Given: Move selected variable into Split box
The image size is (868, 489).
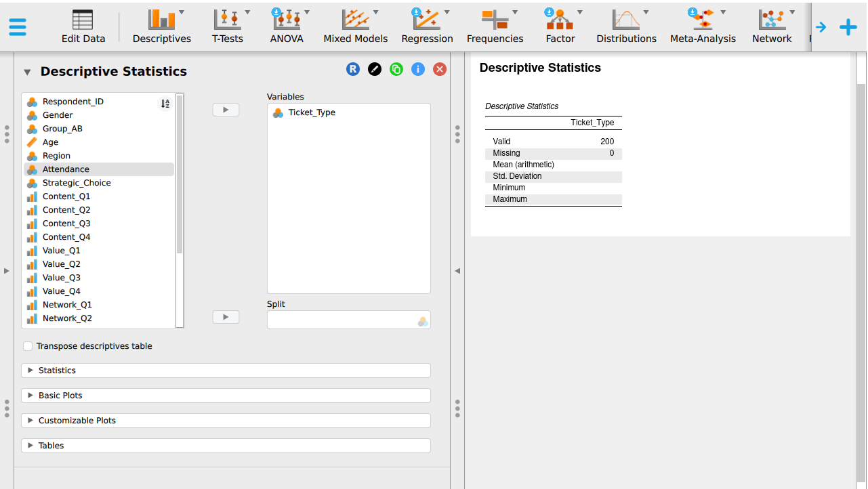Looking at the screenshot, I should 226,317.
